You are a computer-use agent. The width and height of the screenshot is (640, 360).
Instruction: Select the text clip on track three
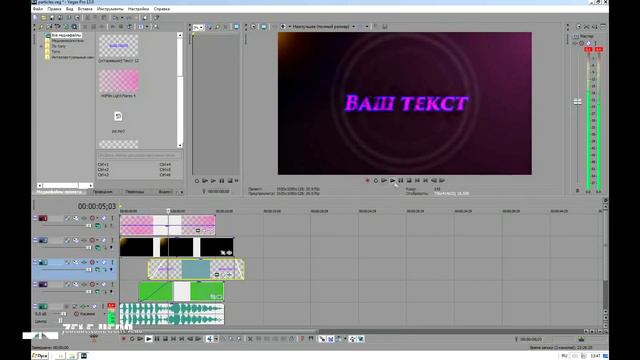point(196,269)
